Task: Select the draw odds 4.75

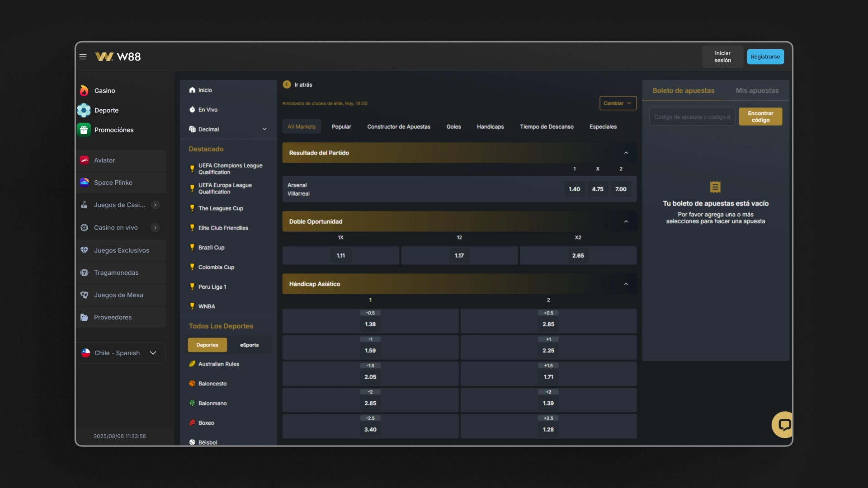Action: (598, 189)
